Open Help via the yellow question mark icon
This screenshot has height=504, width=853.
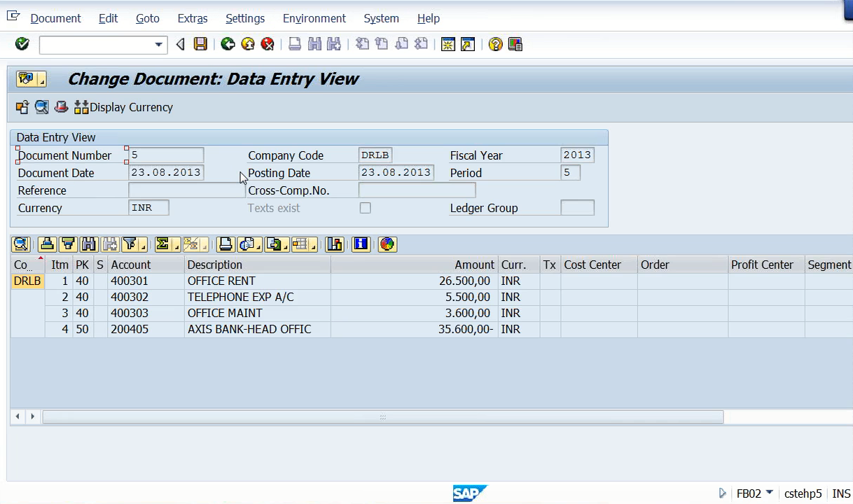click(496, 44)
